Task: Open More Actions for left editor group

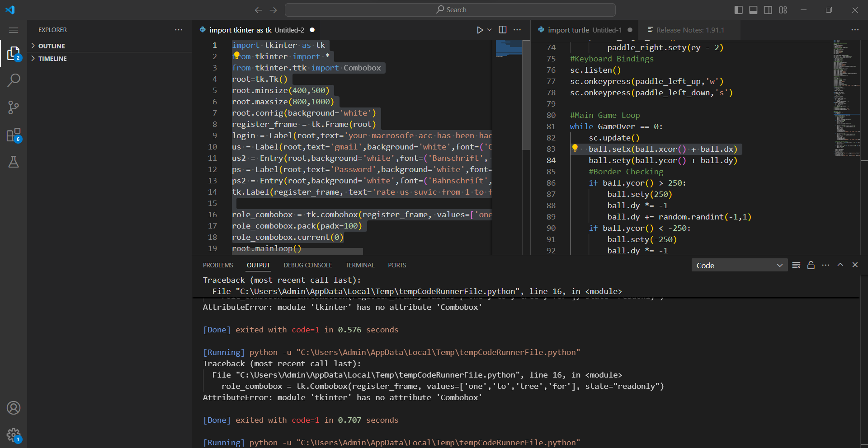Action: point(517,30)
